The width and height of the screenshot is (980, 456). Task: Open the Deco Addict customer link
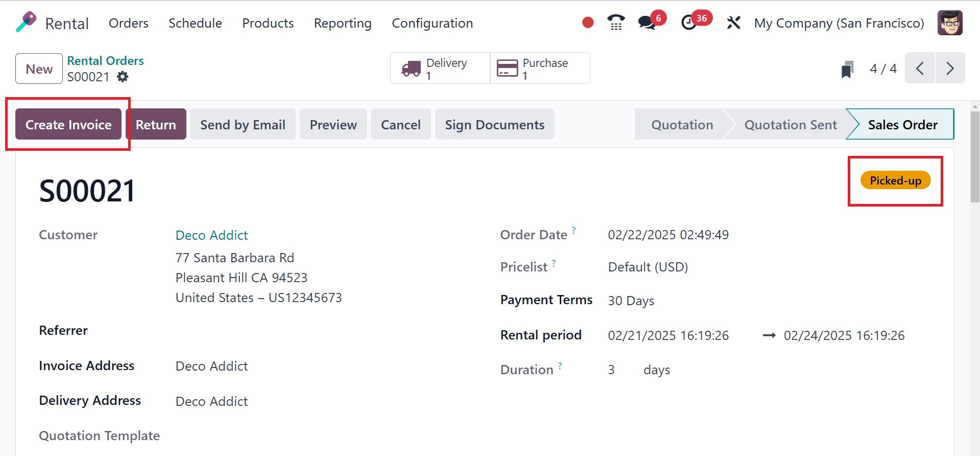pos(211,235)
